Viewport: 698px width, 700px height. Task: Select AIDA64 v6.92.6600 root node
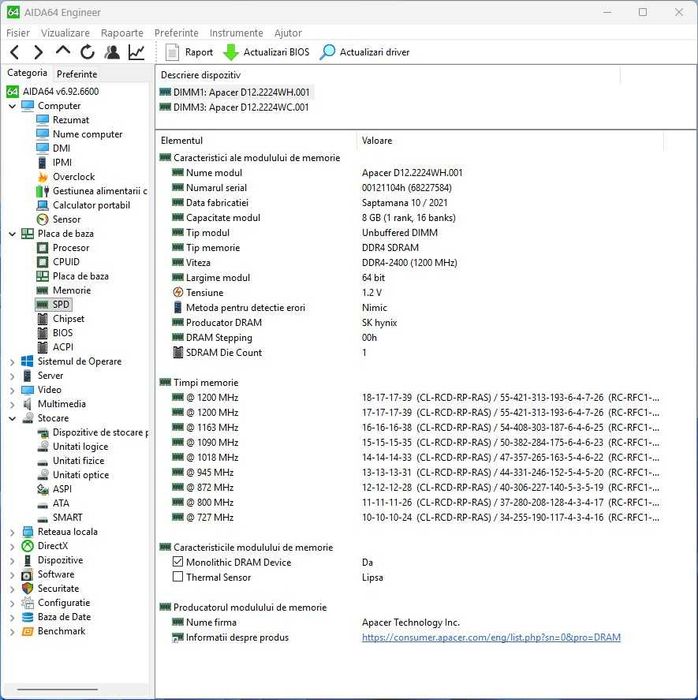(53, 92)
